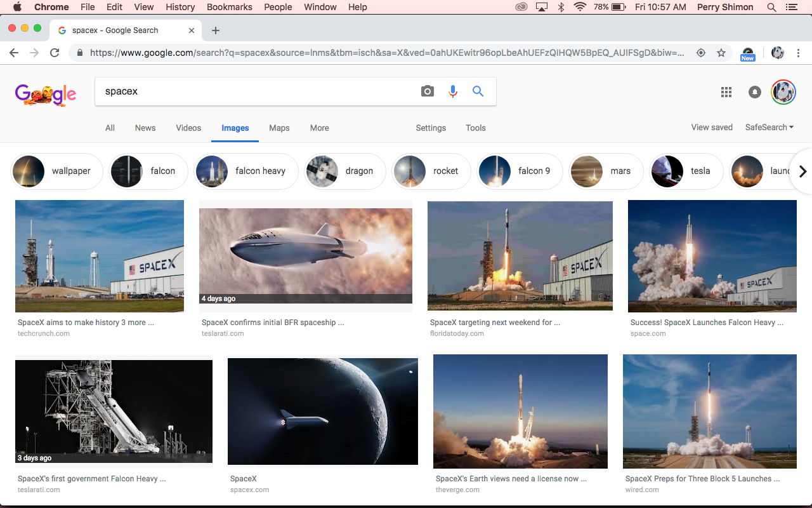Open the History menu
The height and width of the screenshot is (508, 812).
180,7
